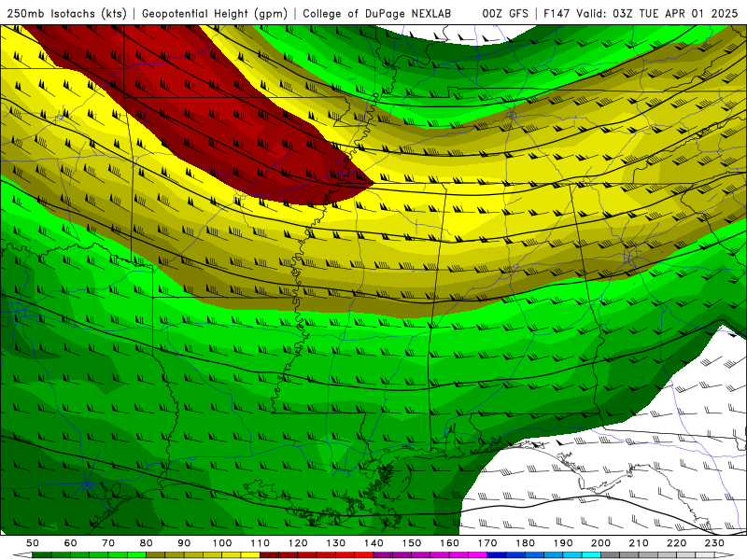Click 'College of DuPage NEXLAB' header text
The height and width of the screenshot is (560, 747).
377,14
